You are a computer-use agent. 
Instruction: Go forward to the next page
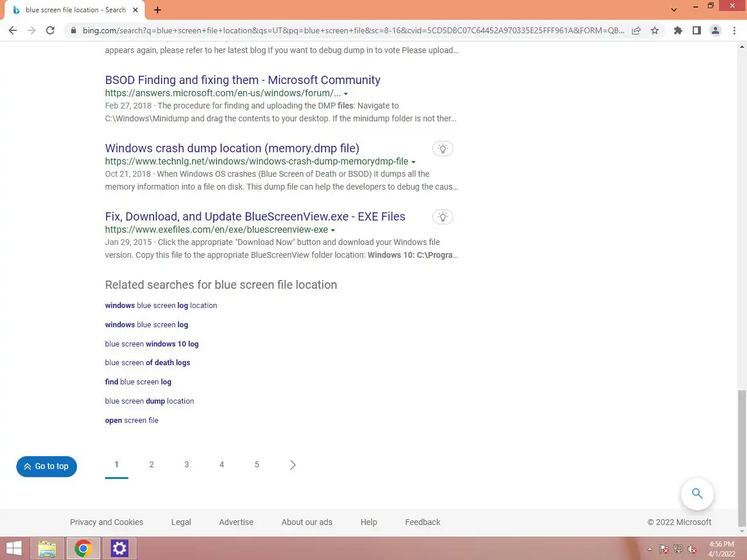click(32, 30)
